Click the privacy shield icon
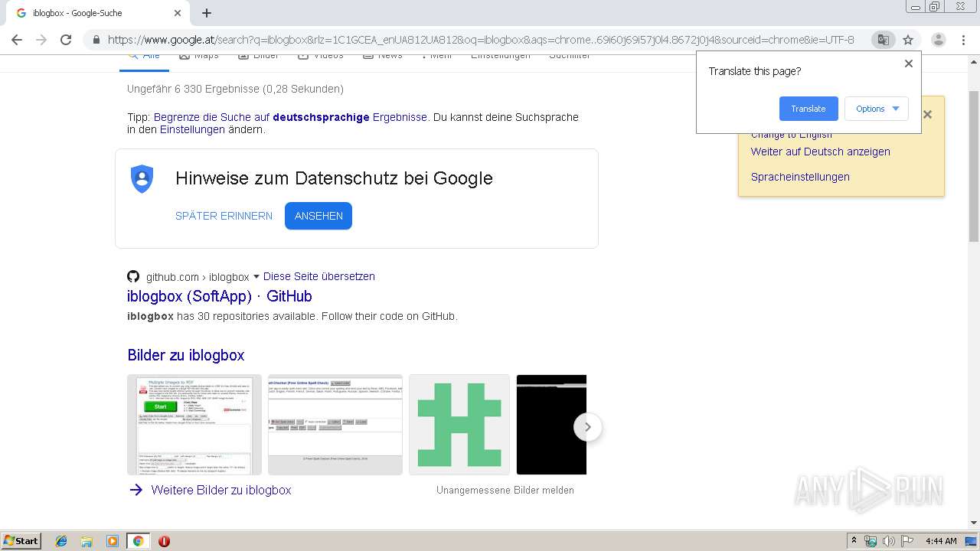Screen dimensions: 980x551 142,178
